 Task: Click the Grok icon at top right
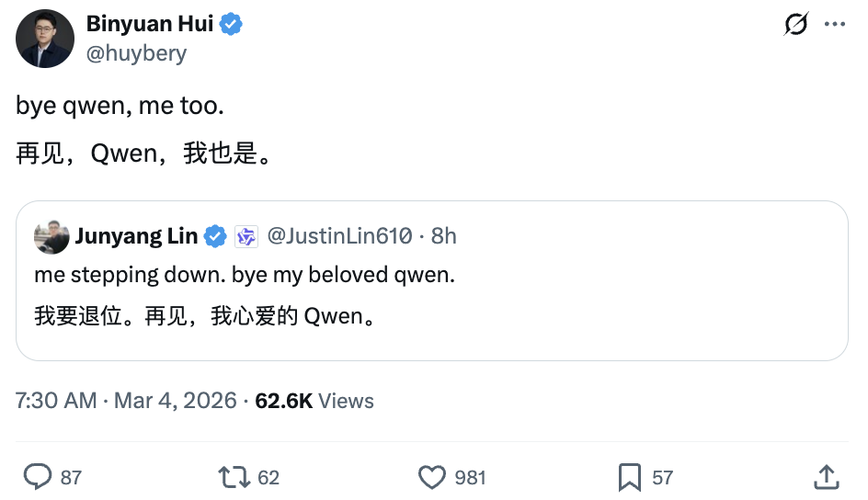coord(796,25)
